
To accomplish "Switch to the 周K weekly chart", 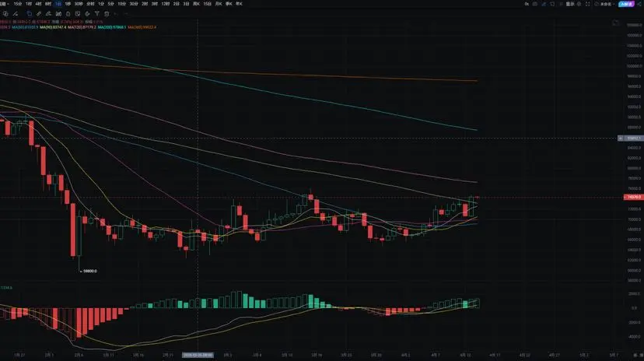I will click(196, 4).
